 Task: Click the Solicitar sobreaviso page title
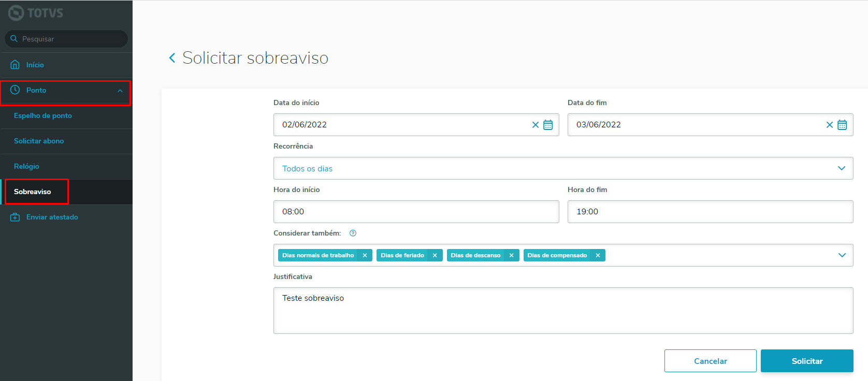pyautogui.click(x=255, y=58)
